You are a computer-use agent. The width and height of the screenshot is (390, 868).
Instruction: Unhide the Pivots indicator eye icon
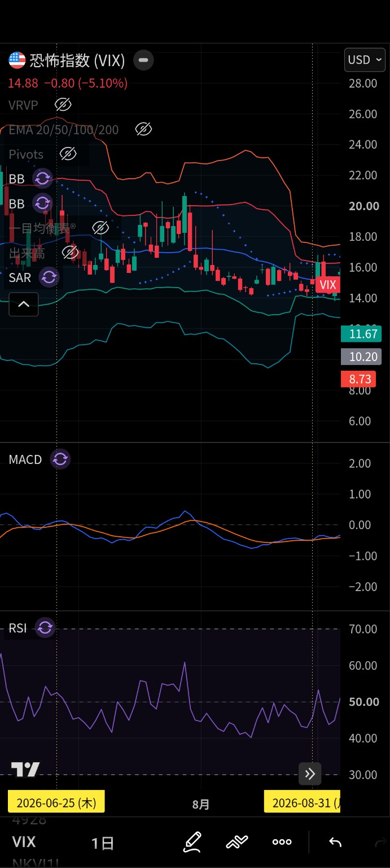click(x=68, y=154)
